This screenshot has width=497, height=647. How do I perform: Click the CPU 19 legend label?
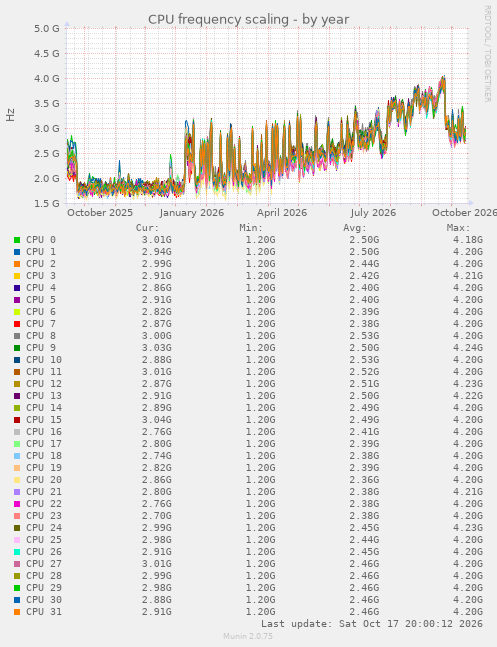pos(44,468)
